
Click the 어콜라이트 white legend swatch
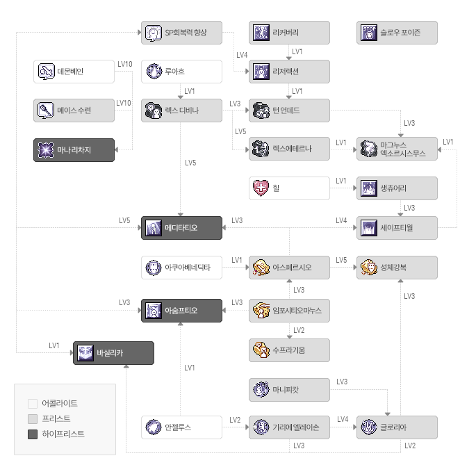(33, 404)
